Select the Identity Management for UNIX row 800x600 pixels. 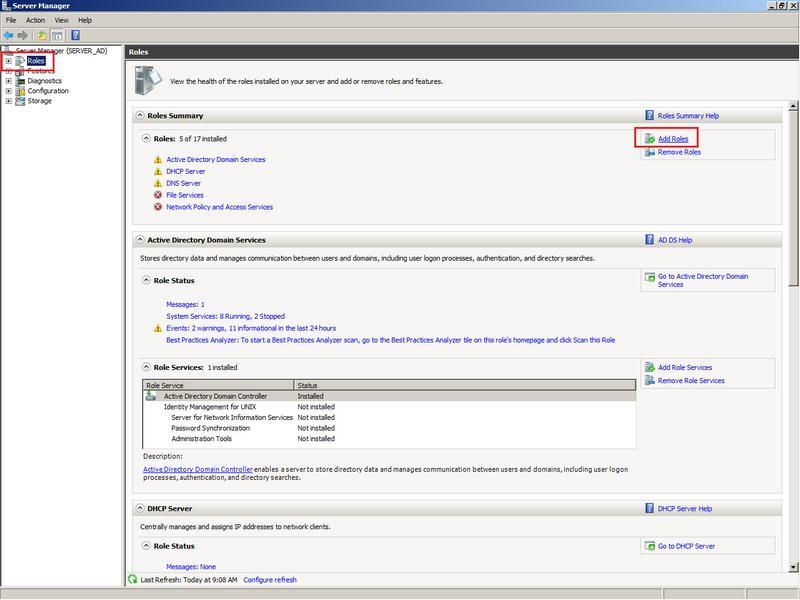coord(390,407)
